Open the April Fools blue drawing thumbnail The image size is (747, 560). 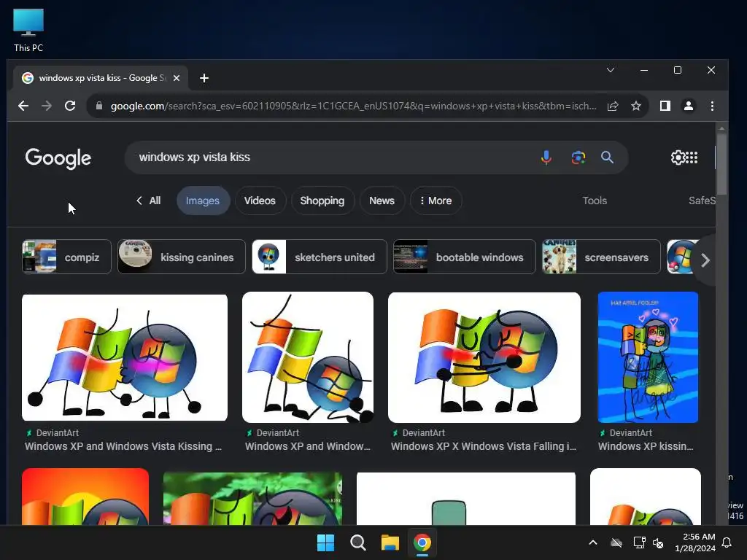coord(648,357)
